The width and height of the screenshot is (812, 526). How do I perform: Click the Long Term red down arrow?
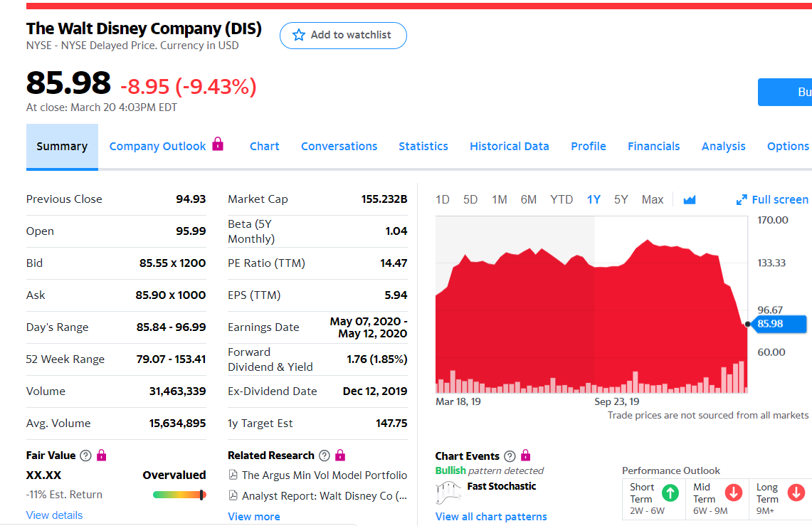[x=796, y=493]
